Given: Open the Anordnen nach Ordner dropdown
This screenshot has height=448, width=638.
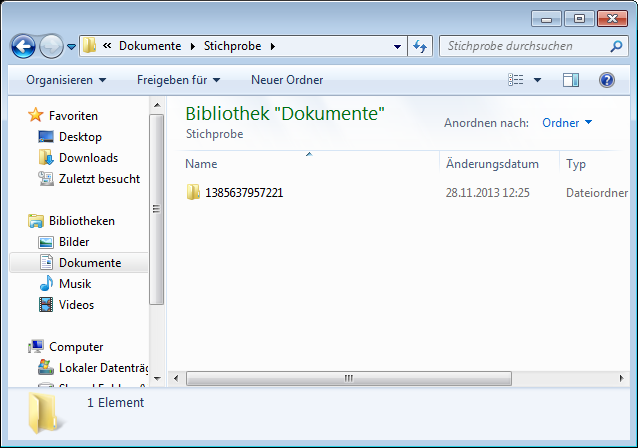Looking at the screenshot, I should tap(567, 123).
